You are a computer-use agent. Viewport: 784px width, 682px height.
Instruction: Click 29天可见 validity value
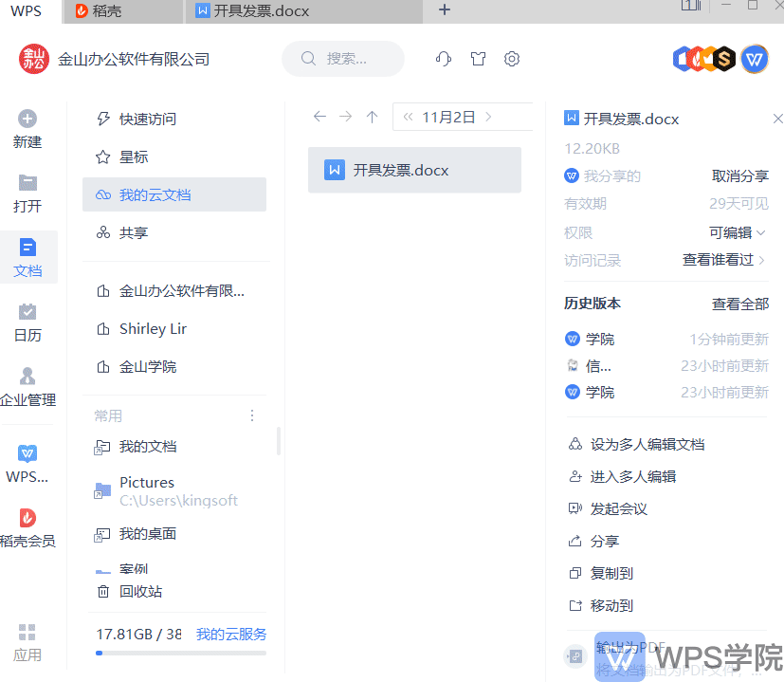click(x=738, y=204)
